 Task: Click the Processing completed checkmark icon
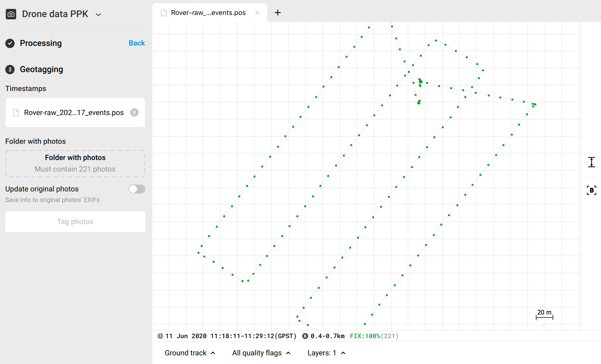[10, 43]
